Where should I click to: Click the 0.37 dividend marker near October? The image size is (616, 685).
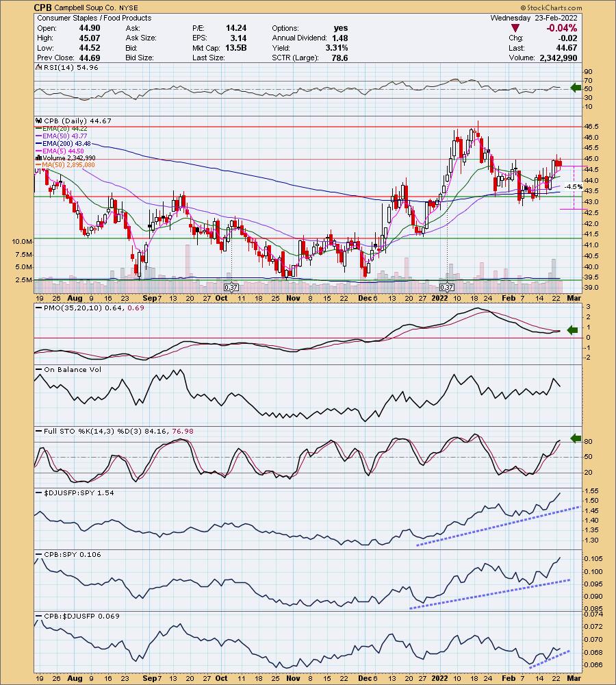point(231,287)
